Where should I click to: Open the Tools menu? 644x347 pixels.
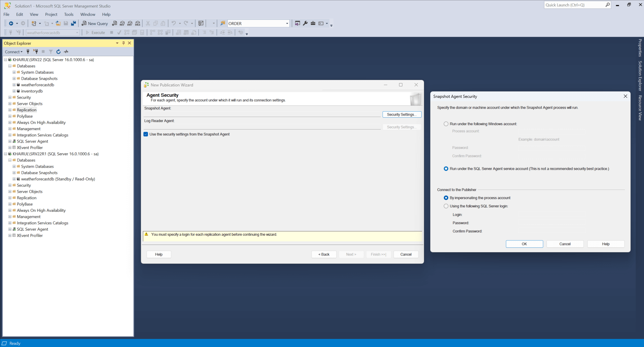tap(69, 14)
